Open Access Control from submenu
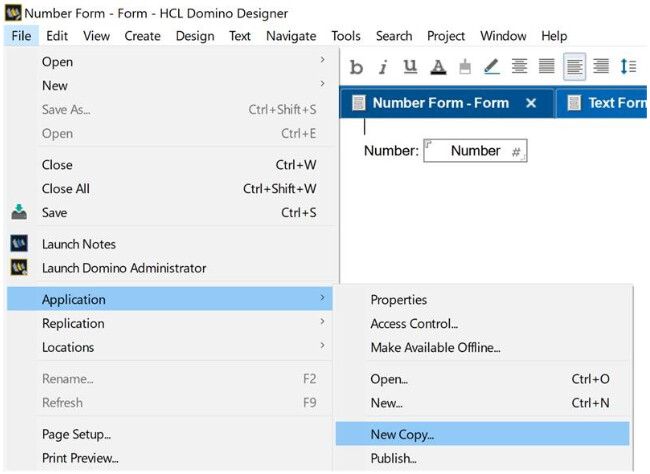Screen dimensions: 650x474 click(x=483, y=323)
